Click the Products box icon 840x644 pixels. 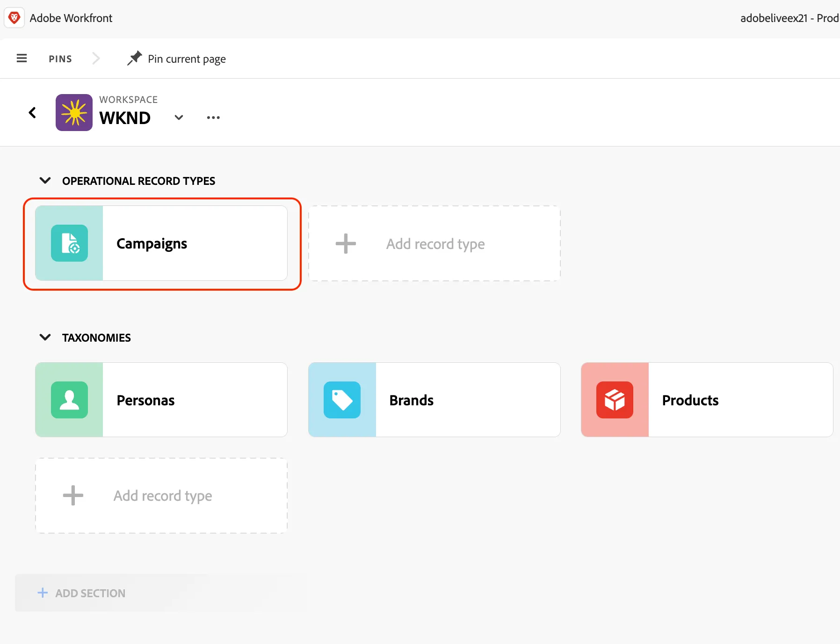pyautogui.click(x=615, y=400)
